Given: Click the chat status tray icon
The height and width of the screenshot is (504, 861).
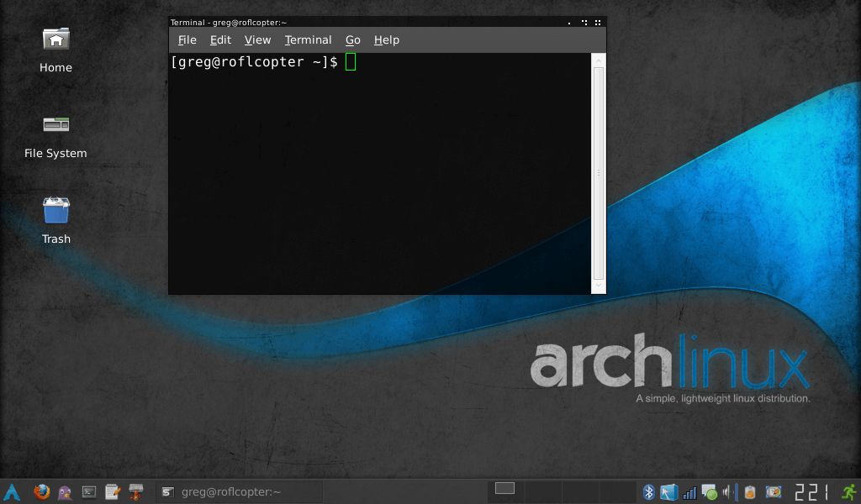Looking at the screenshot, I should 709,492.
